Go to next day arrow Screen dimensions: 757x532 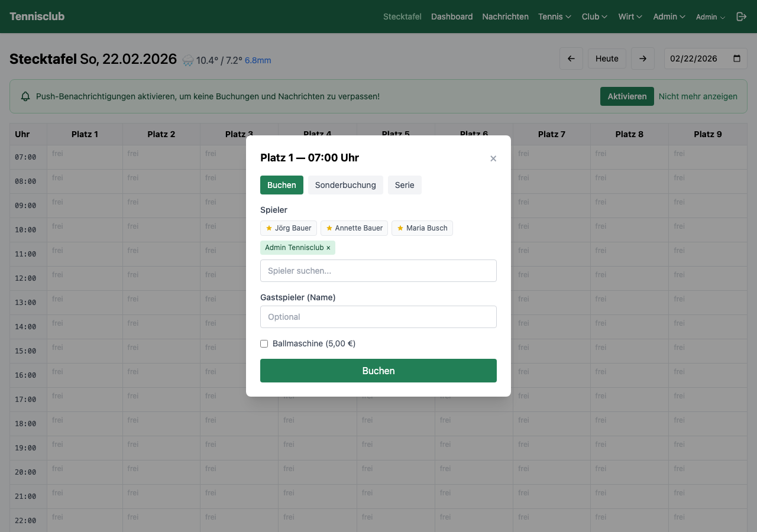point(643,59)
